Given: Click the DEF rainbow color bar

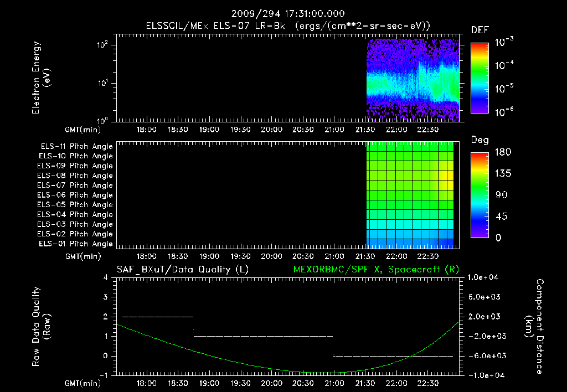Looking at the screenshot, I should [480, 78].
